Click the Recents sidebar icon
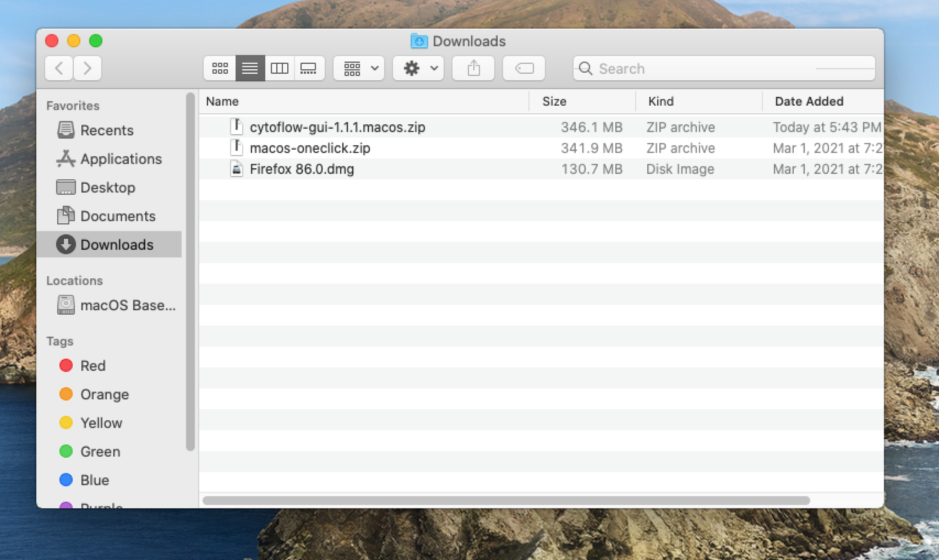 tap(66, 130)
